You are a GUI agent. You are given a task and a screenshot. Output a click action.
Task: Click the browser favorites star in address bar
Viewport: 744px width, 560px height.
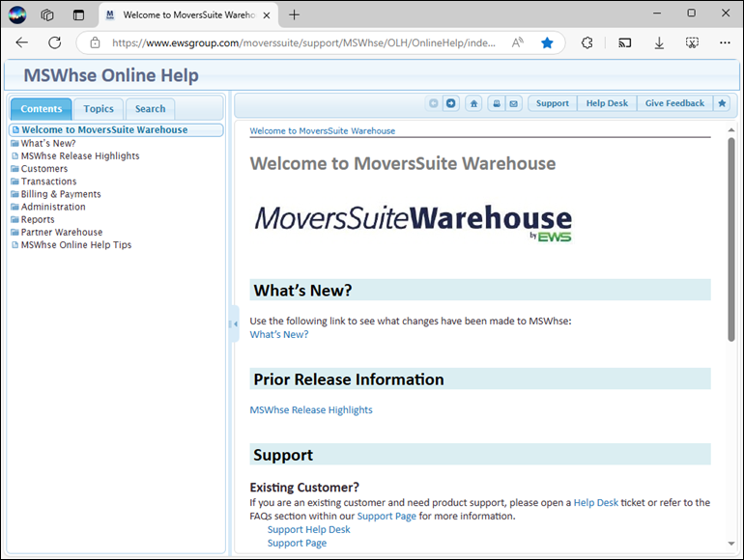tap(547, 42)
